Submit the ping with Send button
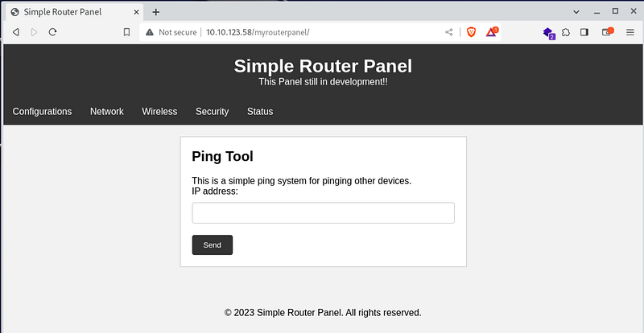The width and height of the screenshot is (644, 333). tap(213, 245)
